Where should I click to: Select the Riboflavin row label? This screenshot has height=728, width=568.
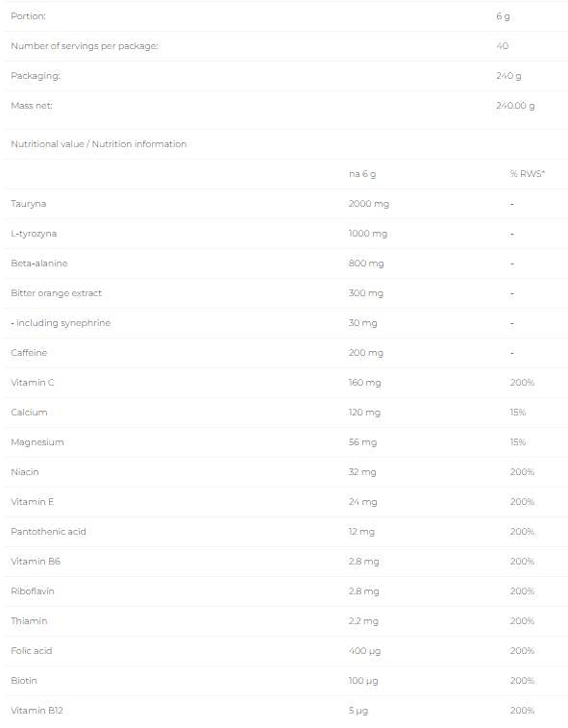33,591
